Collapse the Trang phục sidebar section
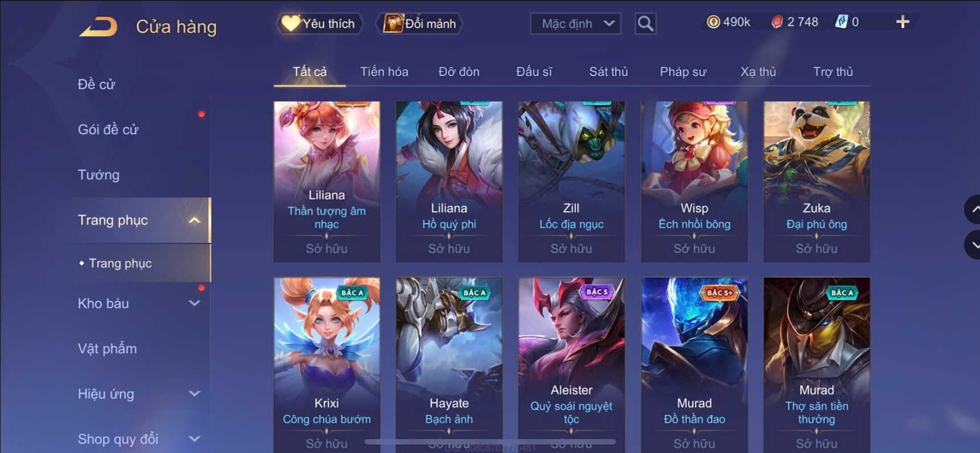980x453 pixels. pos(194,220)
